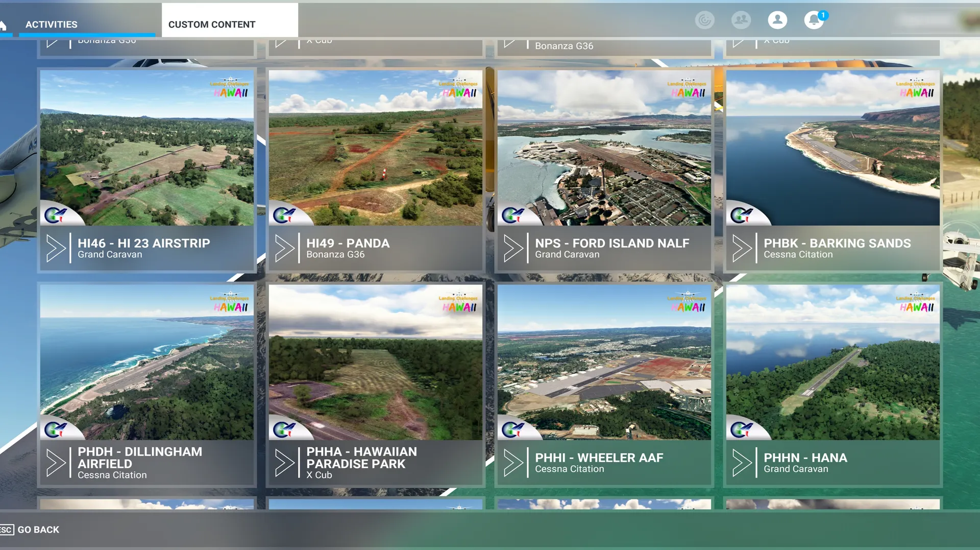The width and height of the screenshot is (980, 550).
Task: Select the PHBK - BARKING SANDS title
Action: (837, 243)
